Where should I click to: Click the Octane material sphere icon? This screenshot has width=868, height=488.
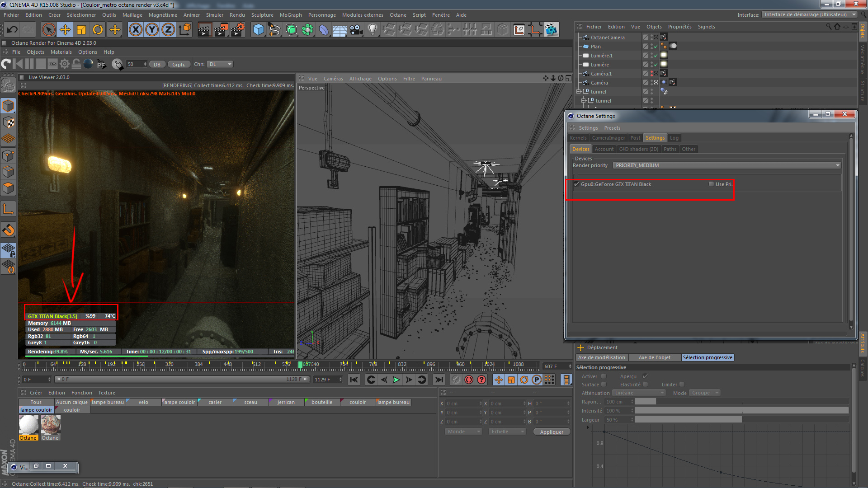click(x=88, y=64)
